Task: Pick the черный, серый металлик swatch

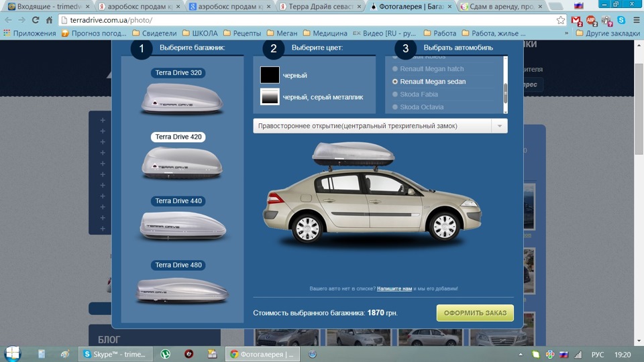Action: click(270, 97)
